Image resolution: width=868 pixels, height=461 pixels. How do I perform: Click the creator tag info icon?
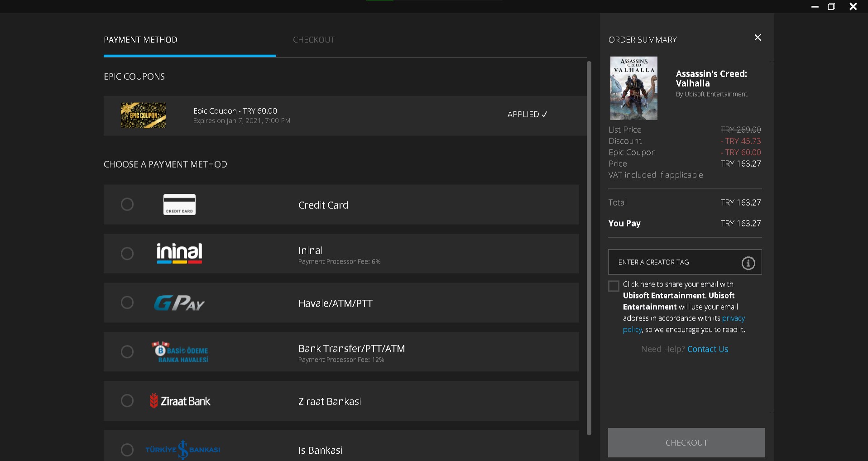coord(748,263)
